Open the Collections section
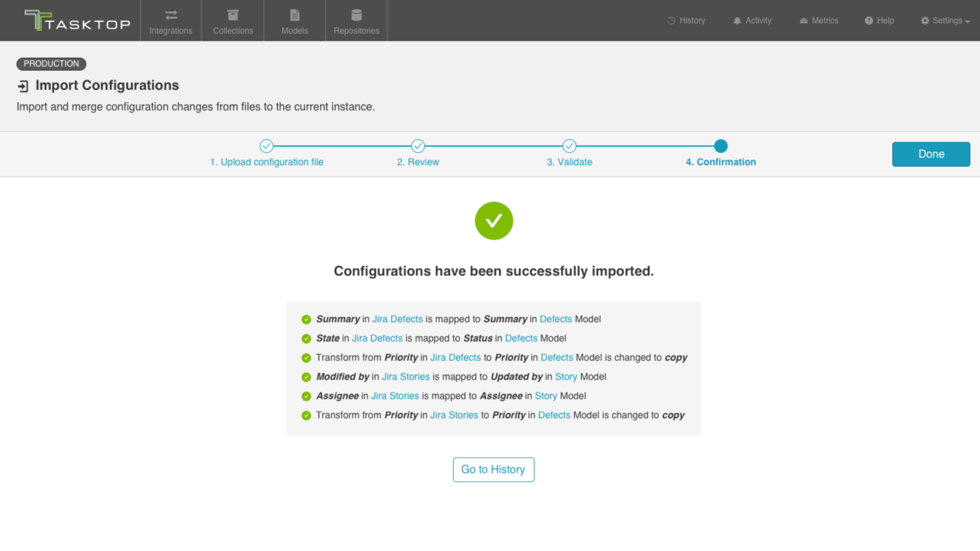The width and height of the screenshot is (980, 551). [x=233, y=21]
